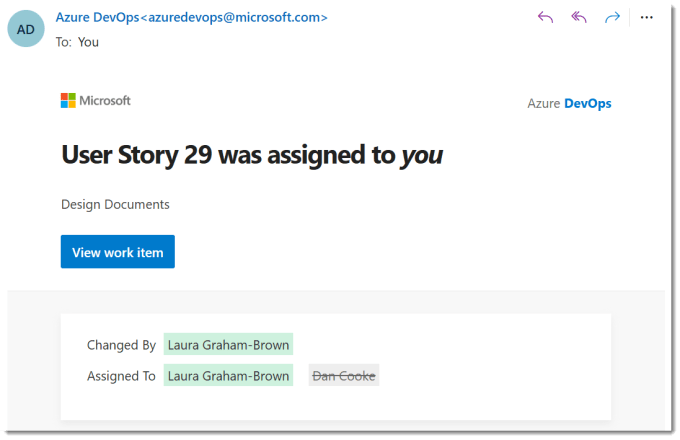Click the AD sender avatar
Viewport: 680px width, 440px height.
26,29
